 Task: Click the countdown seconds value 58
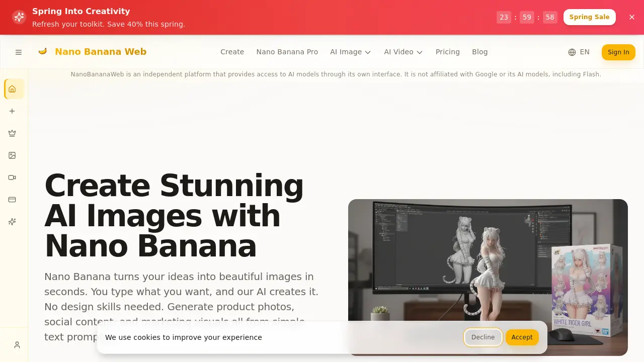pos(550,17)
